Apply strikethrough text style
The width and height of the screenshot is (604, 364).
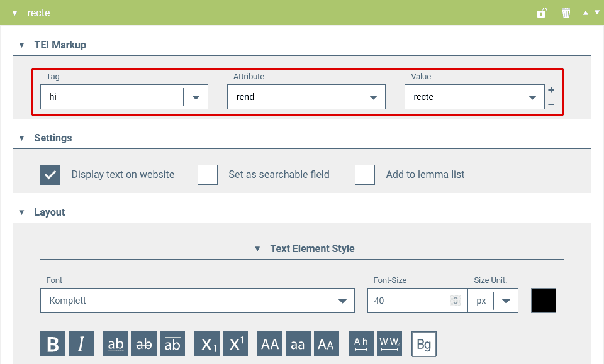tap(144, 344)
